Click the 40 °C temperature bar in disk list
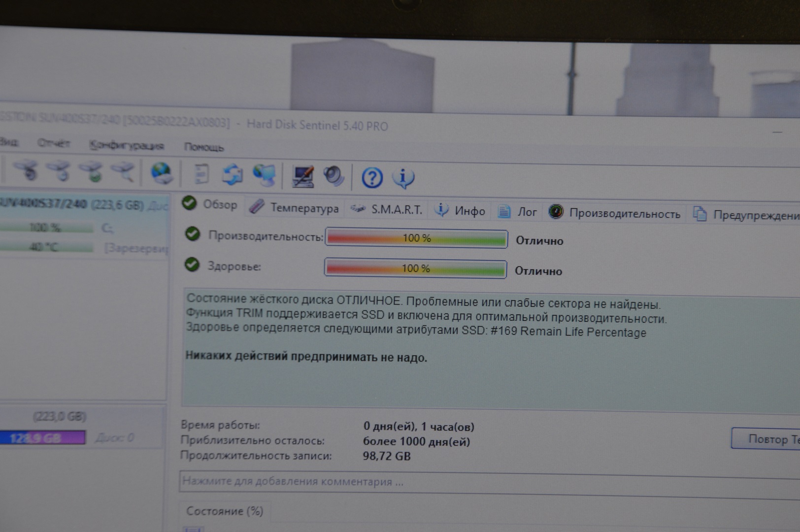Image resolution: width=800 pixels, height=532 pixels. pos(46,247)
